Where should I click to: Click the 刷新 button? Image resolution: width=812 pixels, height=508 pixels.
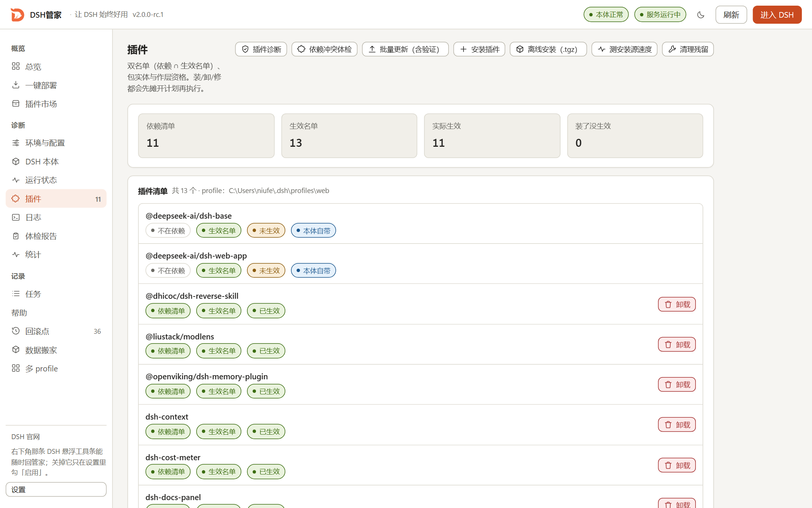(x=731, y=15)
